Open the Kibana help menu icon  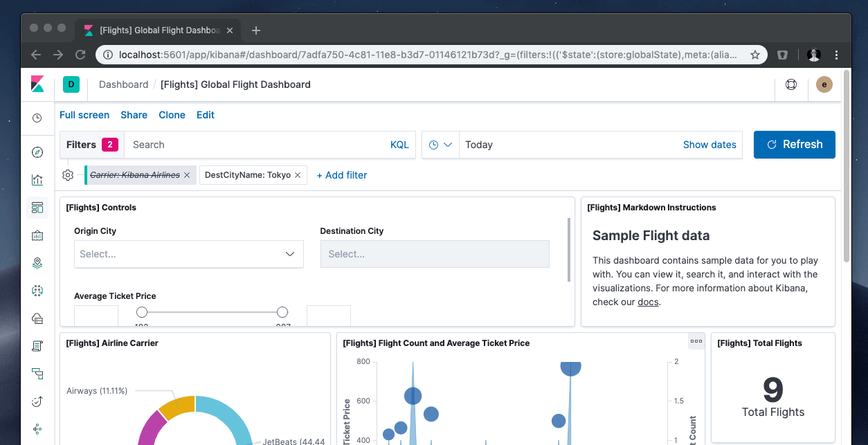pos(791,84)
